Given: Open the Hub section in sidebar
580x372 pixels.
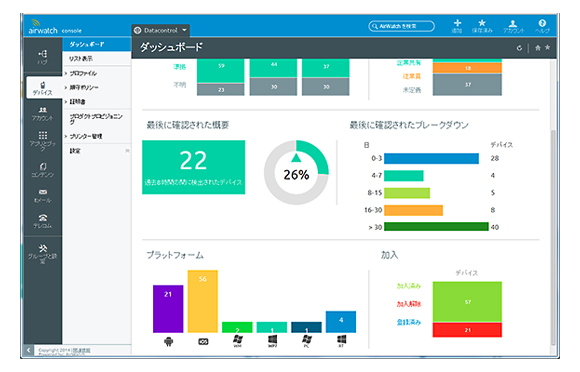Looking at the screenshot, I should tap(43, 57).
